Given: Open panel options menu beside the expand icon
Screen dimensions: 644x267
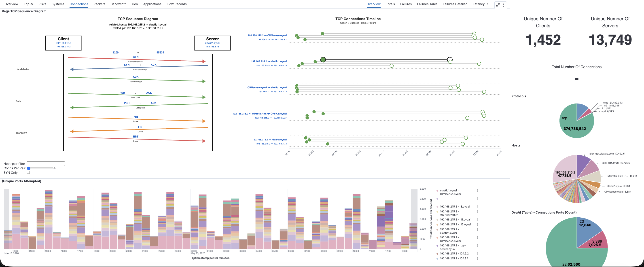Looking at the screenshot, I should (x=503, y=5).
